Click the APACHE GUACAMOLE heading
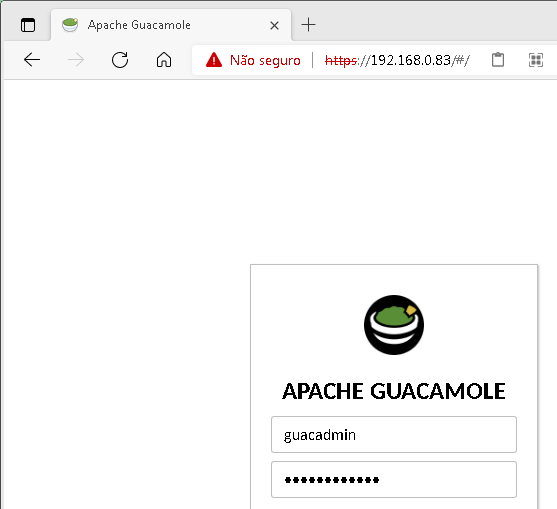 pos(394,391)
